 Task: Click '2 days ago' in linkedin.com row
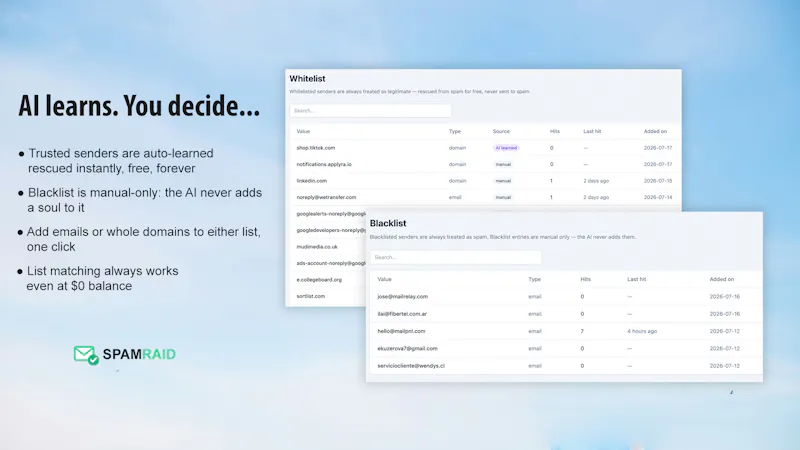coord(596,181)
